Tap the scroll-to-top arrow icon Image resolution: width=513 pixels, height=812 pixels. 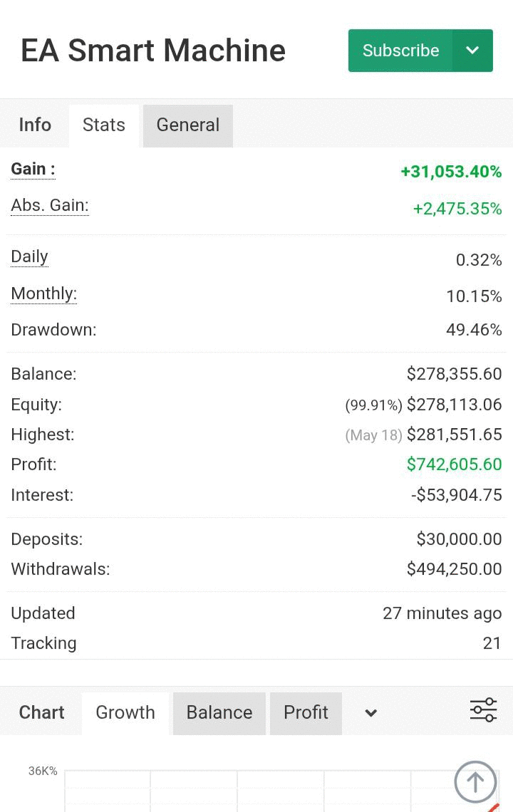[x=475, y=782]
